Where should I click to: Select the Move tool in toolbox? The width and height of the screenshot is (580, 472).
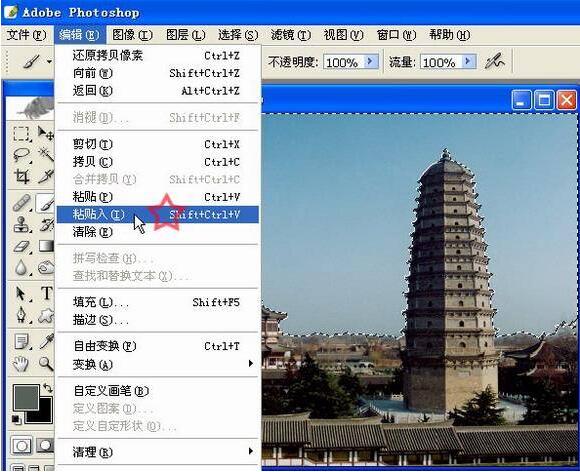(45, 134)
